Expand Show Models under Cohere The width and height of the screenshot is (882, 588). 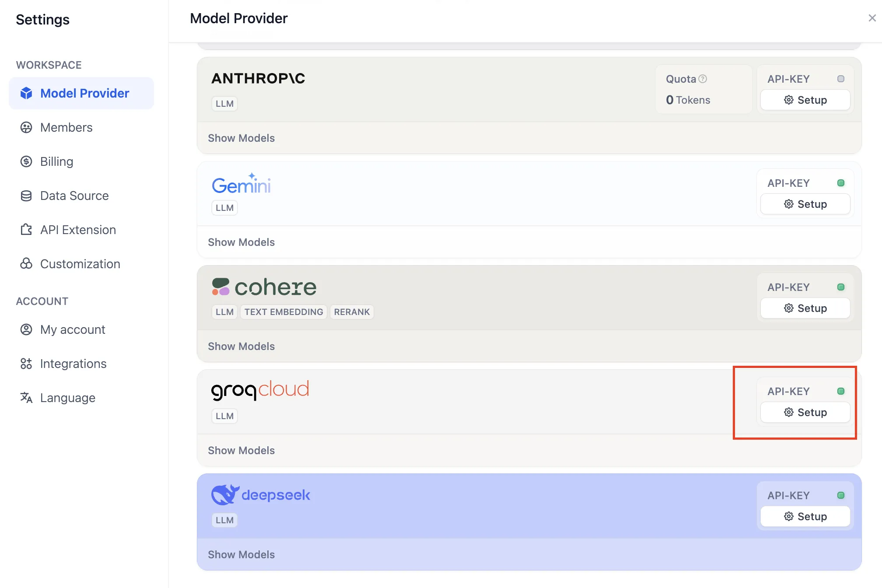click(241, 346)
